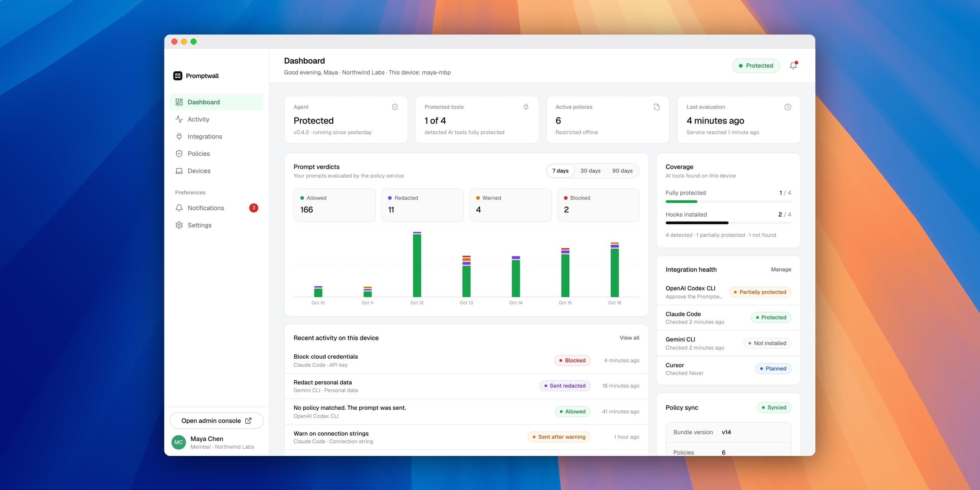
Task: Click the Oct 13 chart bar
Action: tap(466, 276)
